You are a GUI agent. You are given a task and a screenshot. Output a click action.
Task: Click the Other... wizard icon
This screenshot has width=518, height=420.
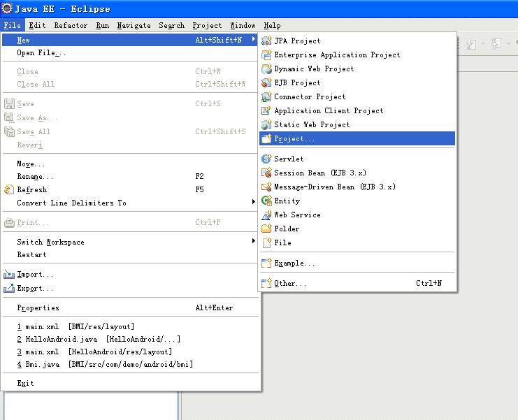point(266,283)
